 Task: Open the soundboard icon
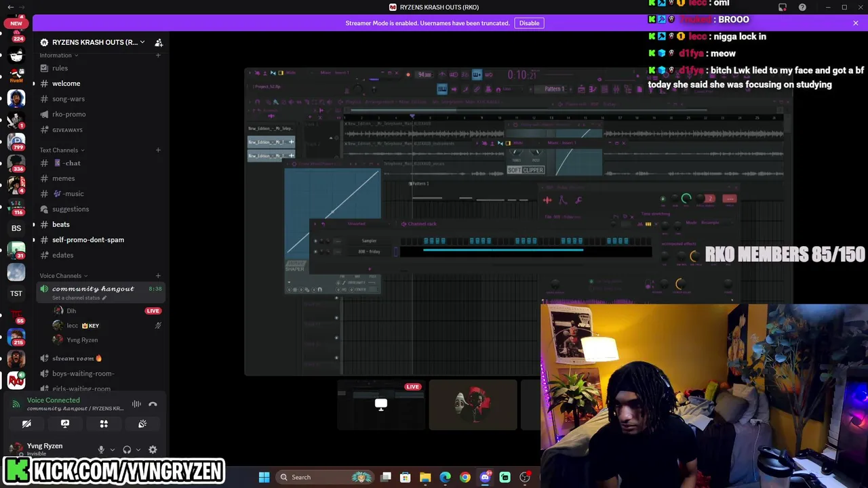point(142,424)
